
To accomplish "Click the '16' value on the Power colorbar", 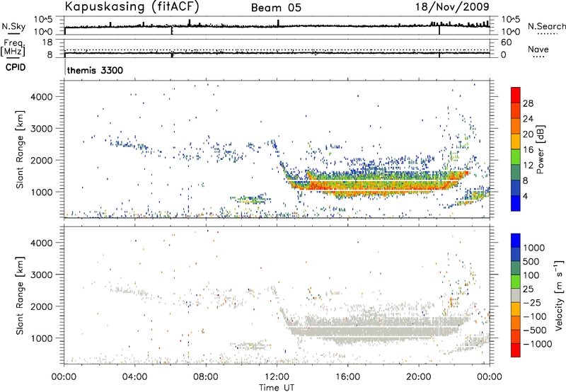I will (x=528, y=150).
